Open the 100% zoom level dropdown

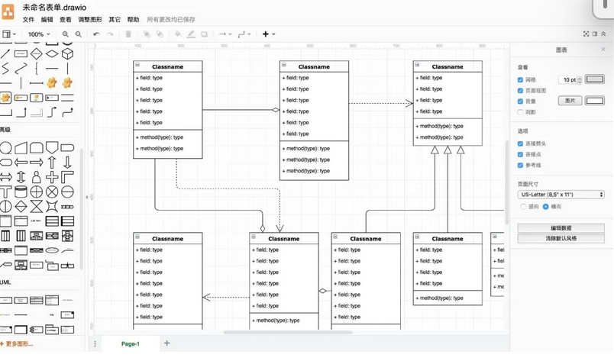[39, 34]
